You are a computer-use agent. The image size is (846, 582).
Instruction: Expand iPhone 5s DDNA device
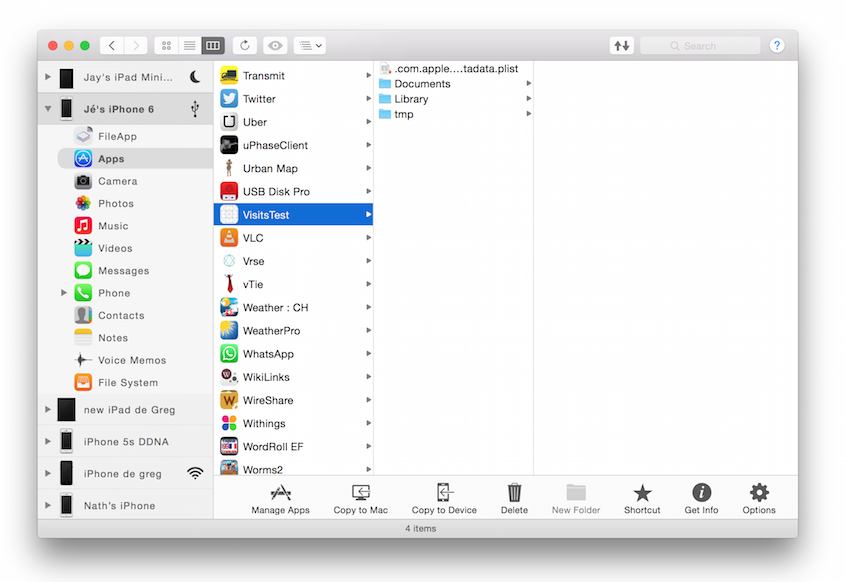48,442
